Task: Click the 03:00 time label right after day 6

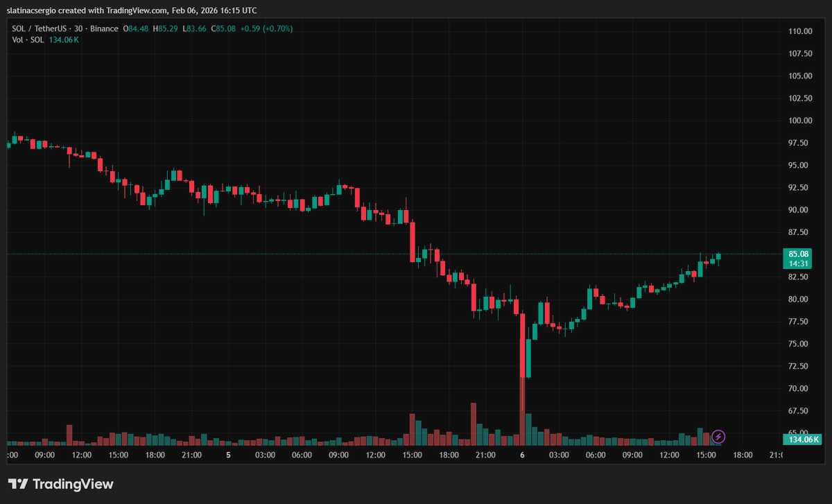Action: pos(559,455)
